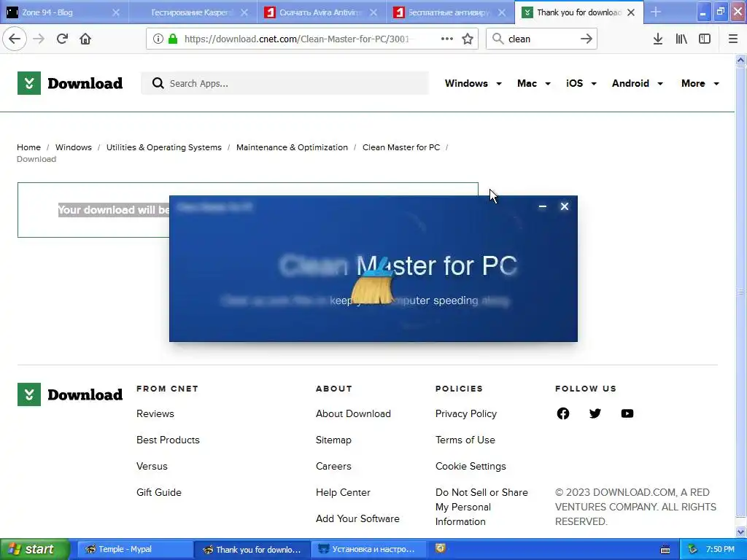Click the quick launch icon after Установка
Screen dimensions: 747x560
(441, 548)
